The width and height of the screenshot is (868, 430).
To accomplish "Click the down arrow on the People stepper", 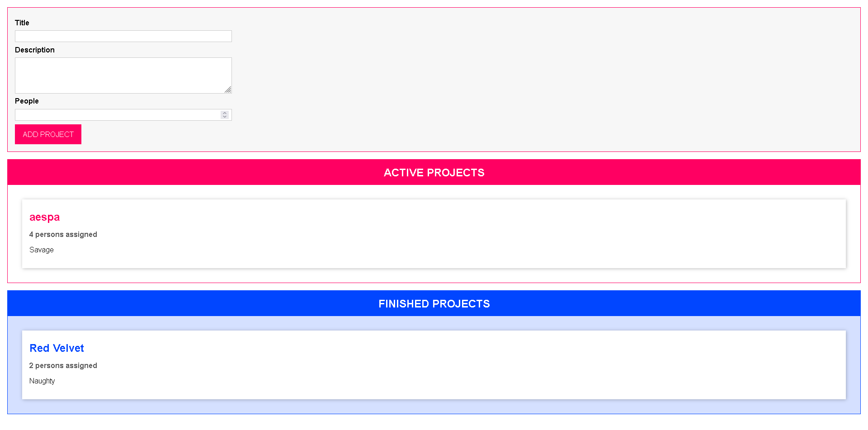I will 224,117.
